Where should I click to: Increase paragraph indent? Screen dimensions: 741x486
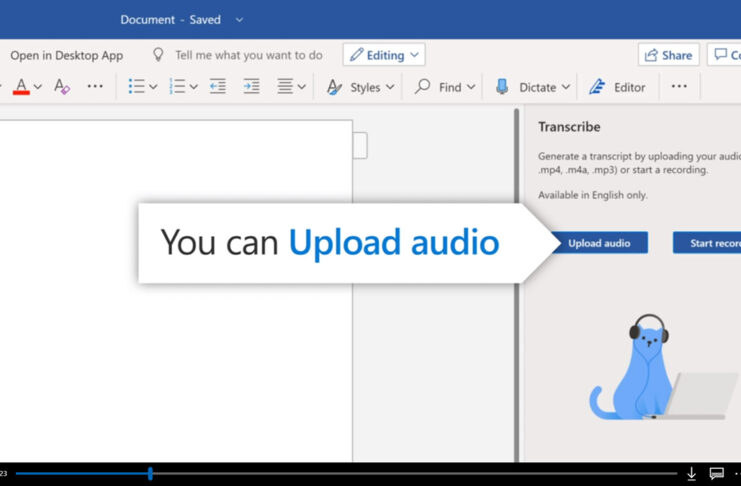point(251,87)
